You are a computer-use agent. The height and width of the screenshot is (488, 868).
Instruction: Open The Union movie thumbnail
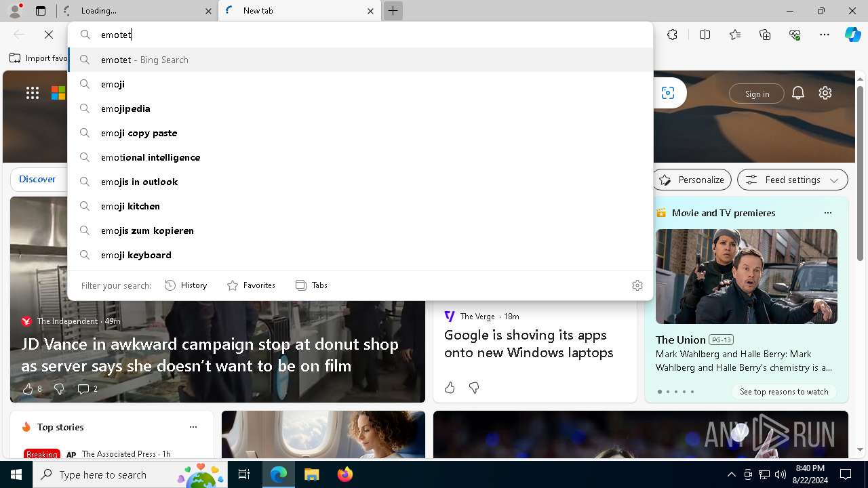pos(746,277)
